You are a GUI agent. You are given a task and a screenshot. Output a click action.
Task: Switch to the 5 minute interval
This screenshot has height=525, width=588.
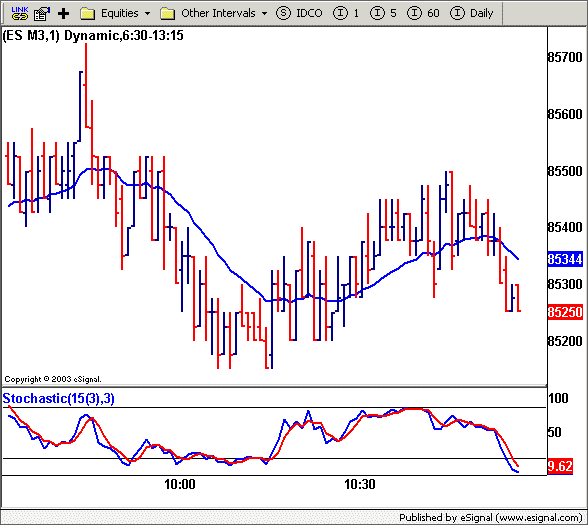tap(383, 14)
